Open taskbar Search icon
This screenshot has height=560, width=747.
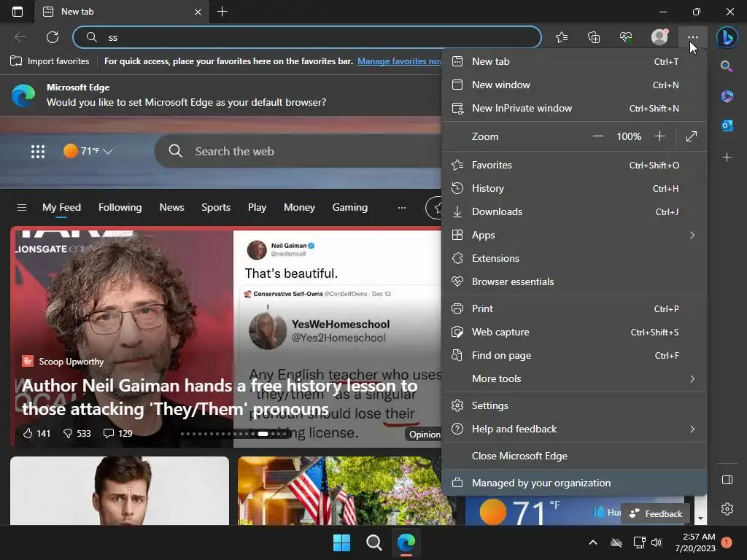(x=374, y=542)
